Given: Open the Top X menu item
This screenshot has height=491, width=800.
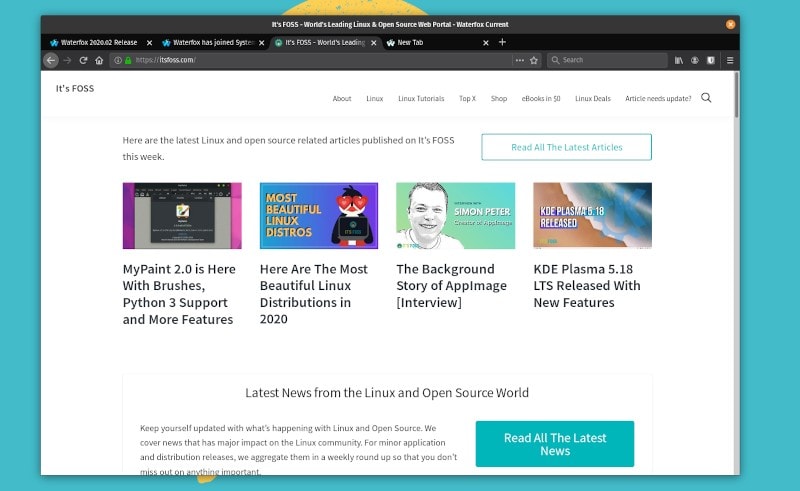Looking at the screenshot, I should [467, 99].
